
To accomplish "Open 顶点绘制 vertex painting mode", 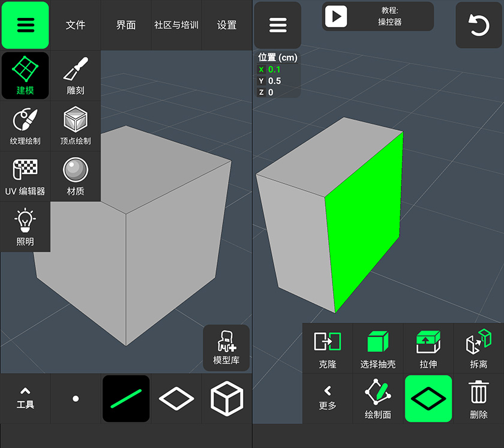I will click(76, 126).
